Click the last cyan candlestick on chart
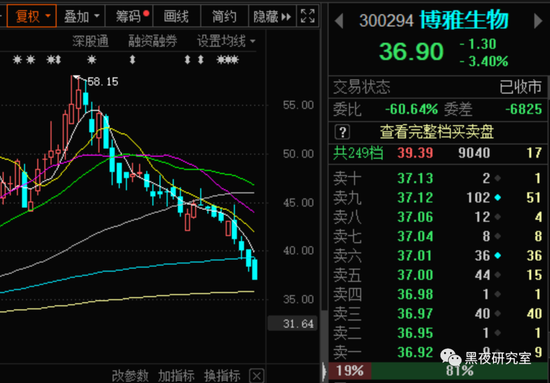 [255, 269]
